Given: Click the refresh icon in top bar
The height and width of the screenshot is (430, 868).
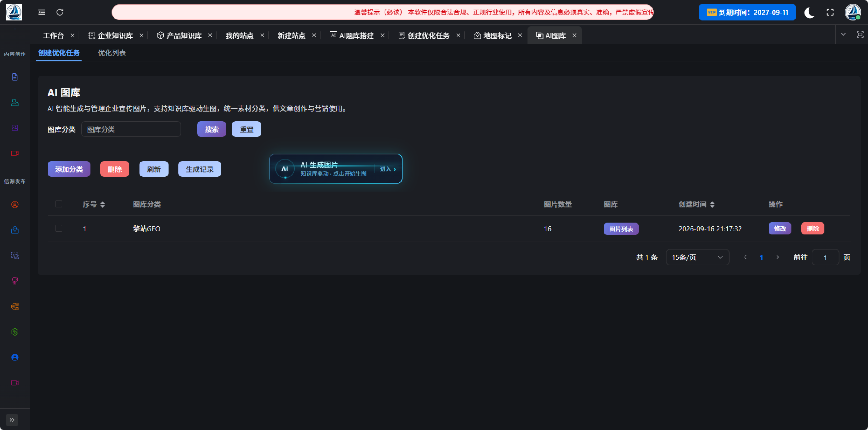Looking at the screenshot, I should coord(60,13).
